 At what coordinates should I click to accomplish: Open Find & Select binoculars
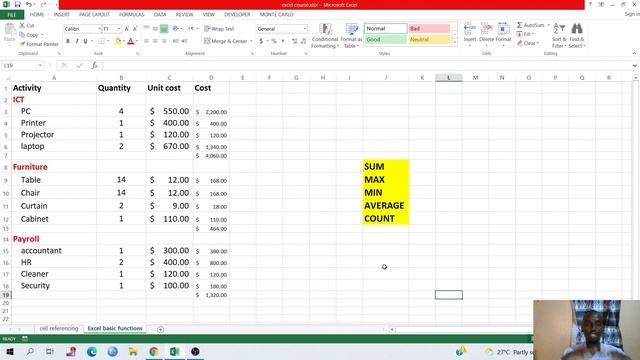click(577, 36)
